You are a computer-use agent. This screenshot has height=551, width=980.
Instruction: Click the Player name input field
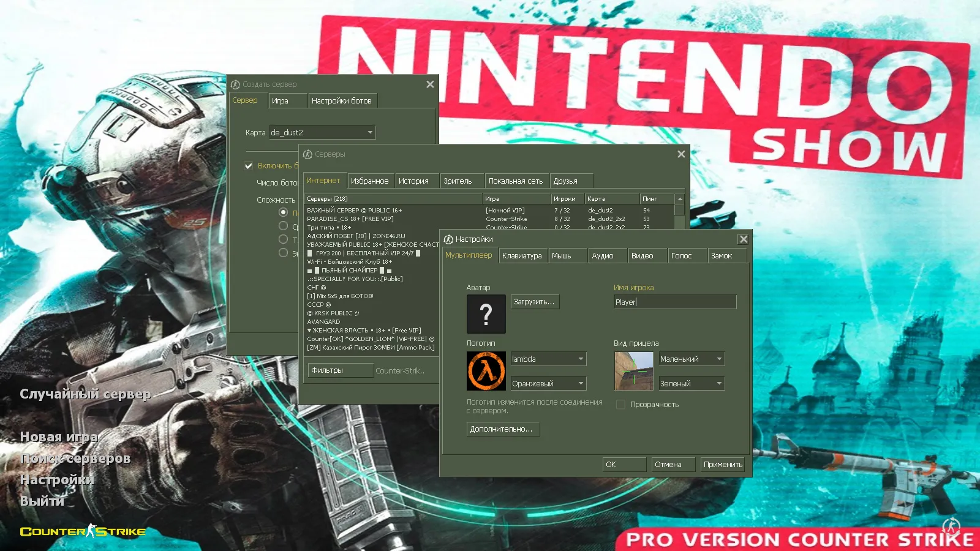point(674,301)
